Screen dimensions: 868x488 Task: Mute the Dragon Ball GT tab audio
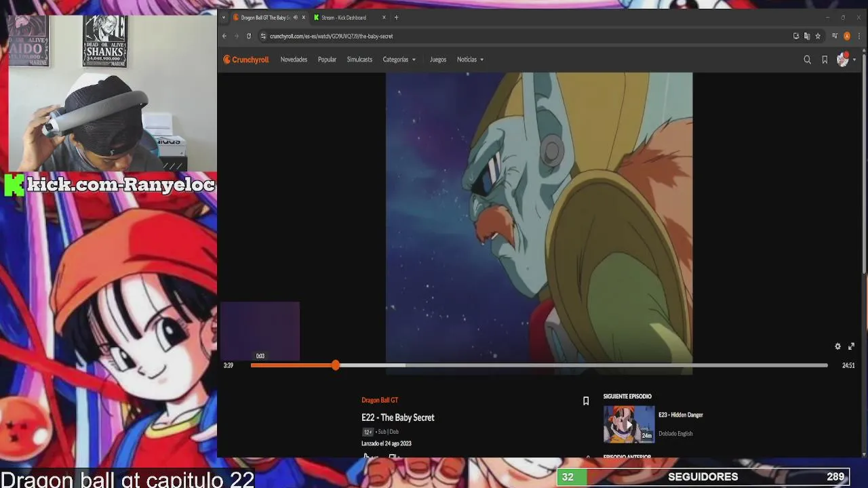[x=295, y=18]
